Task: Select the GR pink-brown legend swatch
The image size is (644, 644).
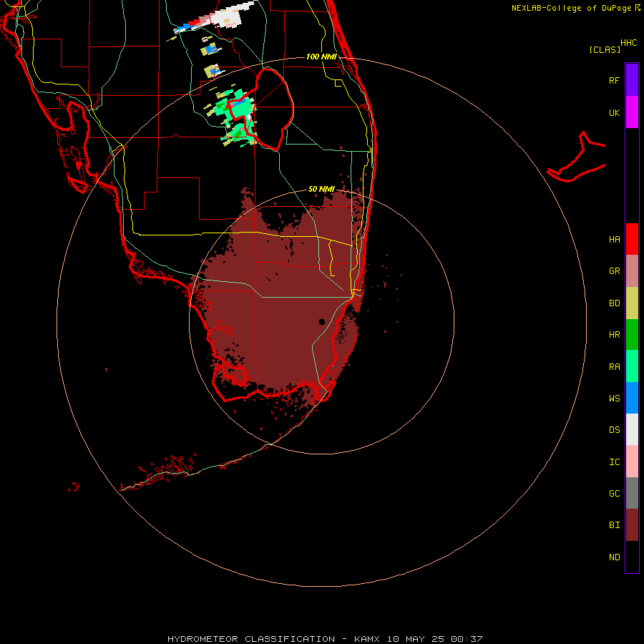Action: click(632, 271)
